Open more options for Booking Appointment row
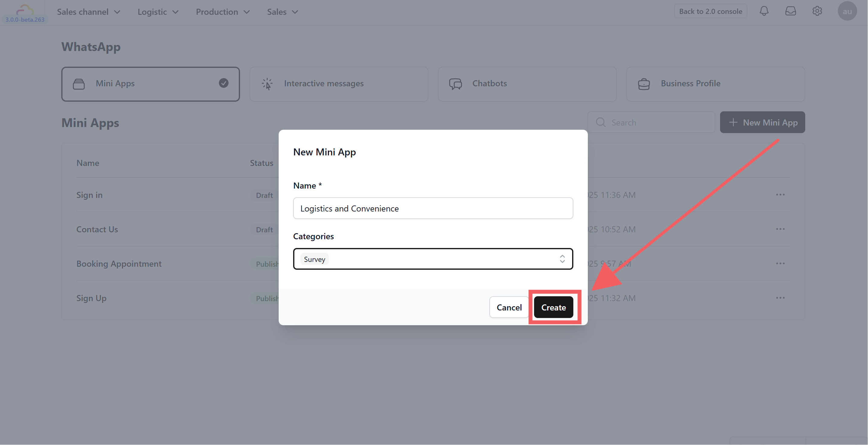Image resolution: width=868 pixels, height=445 pixels. (x=780, y=263)
